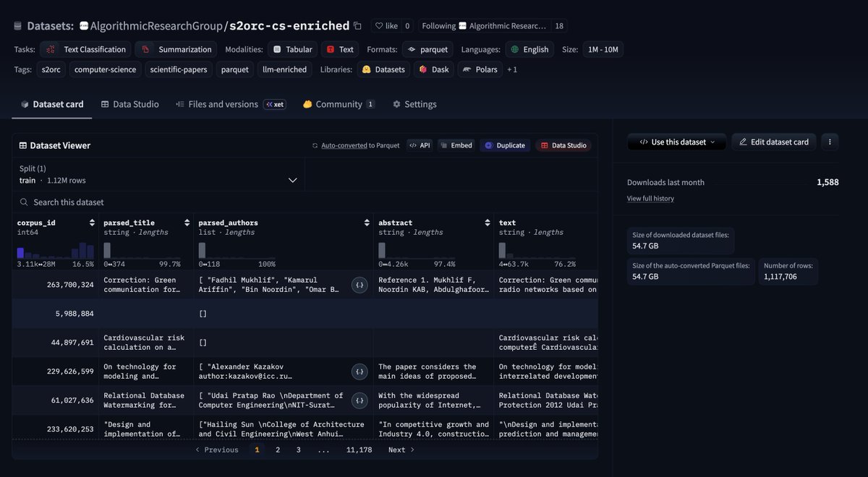Click the parquet tag in the Tags row
The width and height of the screenshot is (868, 477).
[x=234, y=69]
